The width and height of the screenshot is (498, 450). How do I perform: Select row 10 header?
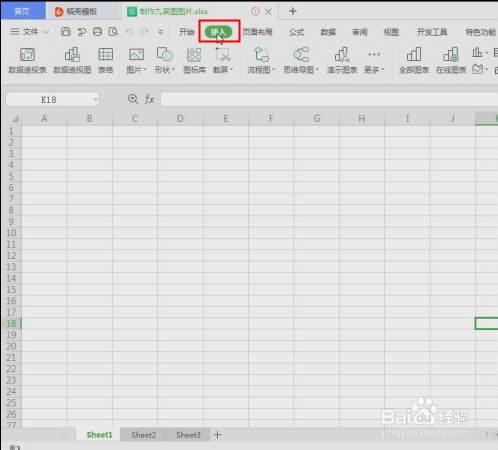pos(11,233)
